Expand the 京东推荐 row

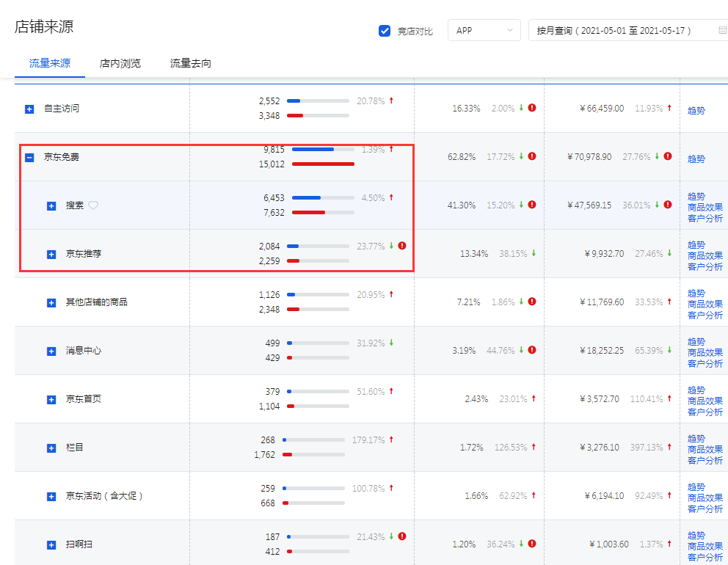(51, 255)
